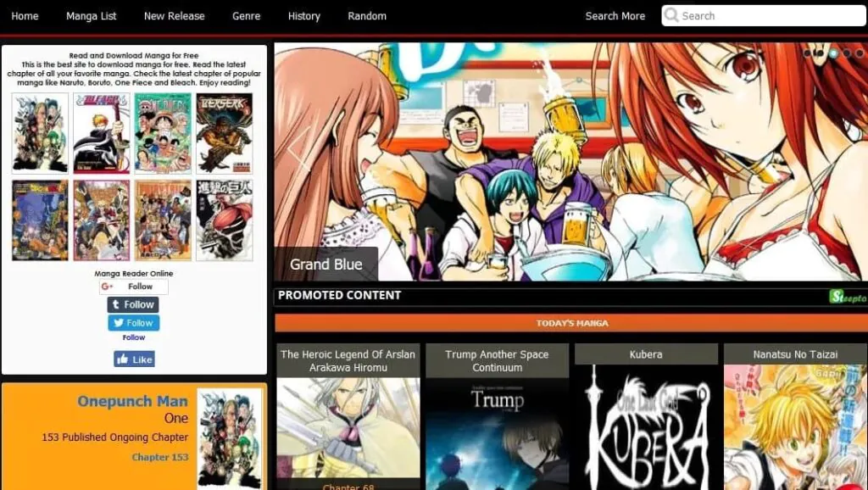Click the TODAY'S MANGA orange header

pyautogui.click(x=571, y=323)
